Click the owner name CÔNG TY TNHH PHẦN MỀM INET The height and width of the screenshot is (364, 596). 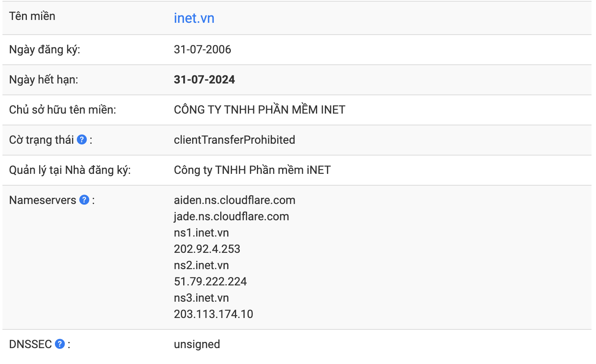click(x=259, y=110)
